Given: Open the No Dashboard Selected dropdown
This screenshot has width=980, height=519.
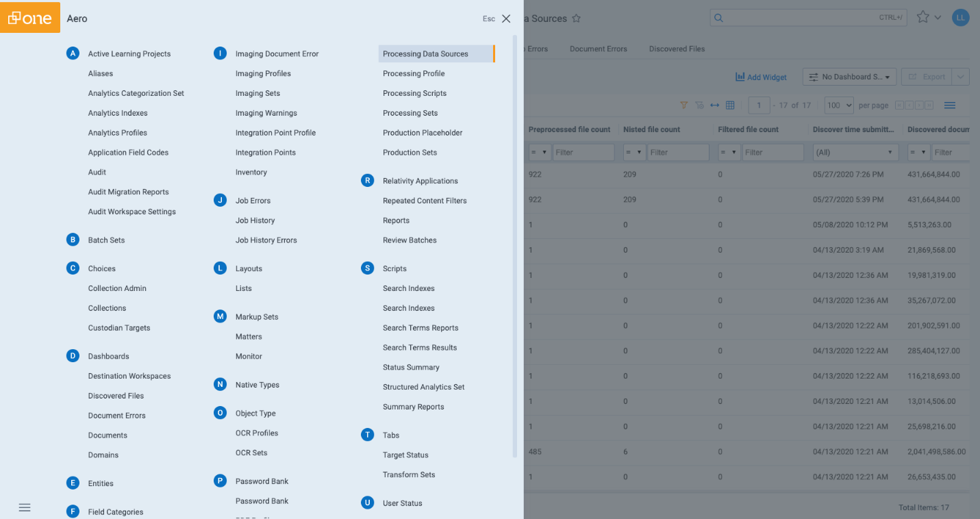Looking at the screenshot, I should click(x=849, y=77).
